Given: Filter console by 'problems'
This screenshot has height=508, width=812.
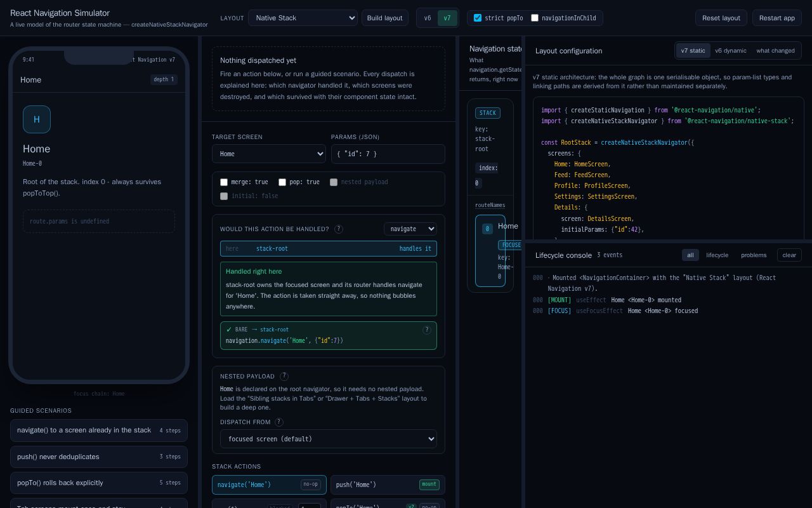Looking at the screenshot, I should [x=754, y=255].
